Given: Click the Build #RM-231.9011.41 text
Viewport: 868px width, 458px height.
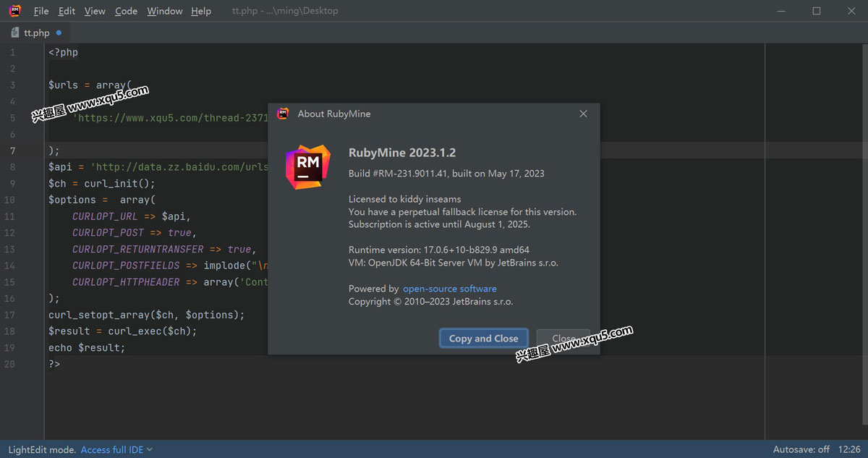Looking at the screenshot, I should tap(446, 174).
